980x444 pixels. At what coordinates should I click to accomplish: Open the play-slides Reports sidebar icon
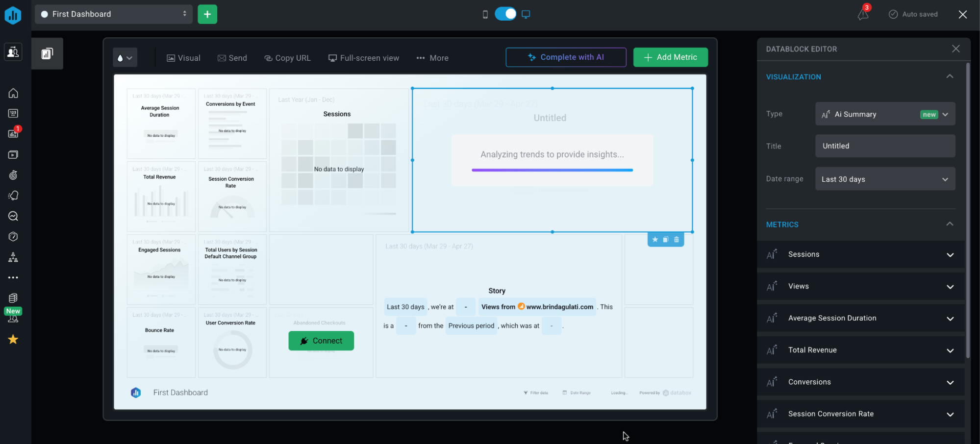tap(13, 154)
